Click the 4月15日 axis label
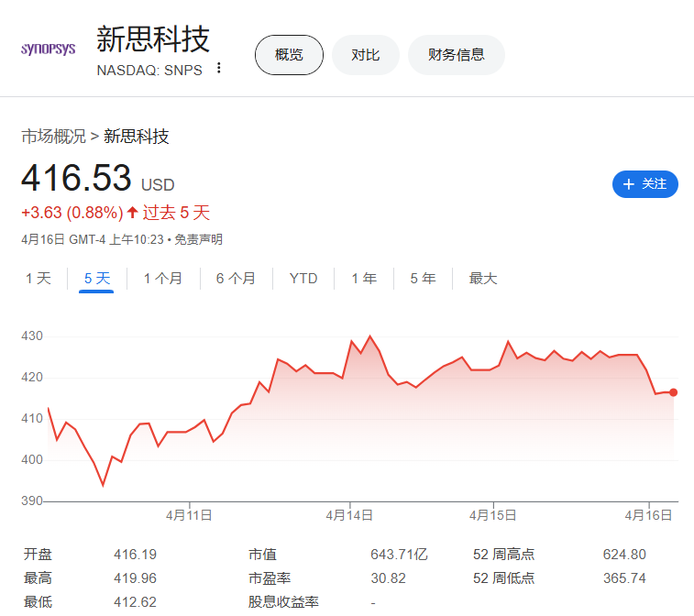The image size is (694, 616). [493, 515]
